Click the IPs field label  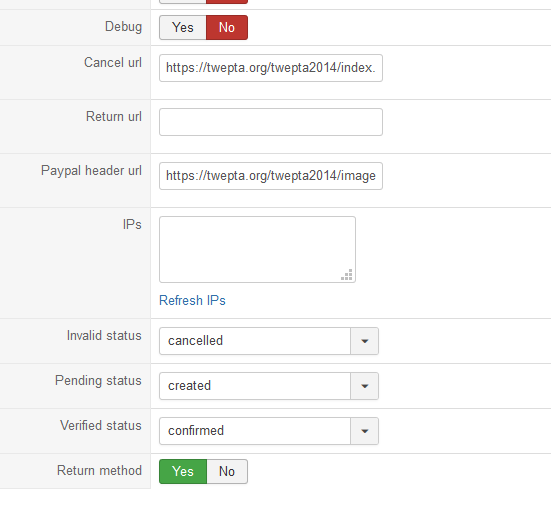tap(132, 224)
